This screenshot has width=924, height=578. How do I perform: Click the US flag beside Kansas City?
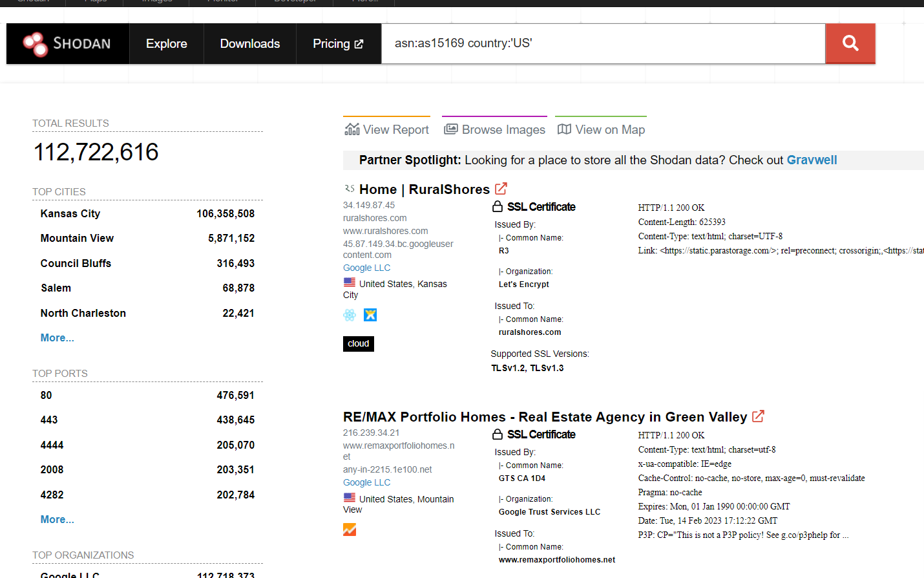click(x=350, y=283)
